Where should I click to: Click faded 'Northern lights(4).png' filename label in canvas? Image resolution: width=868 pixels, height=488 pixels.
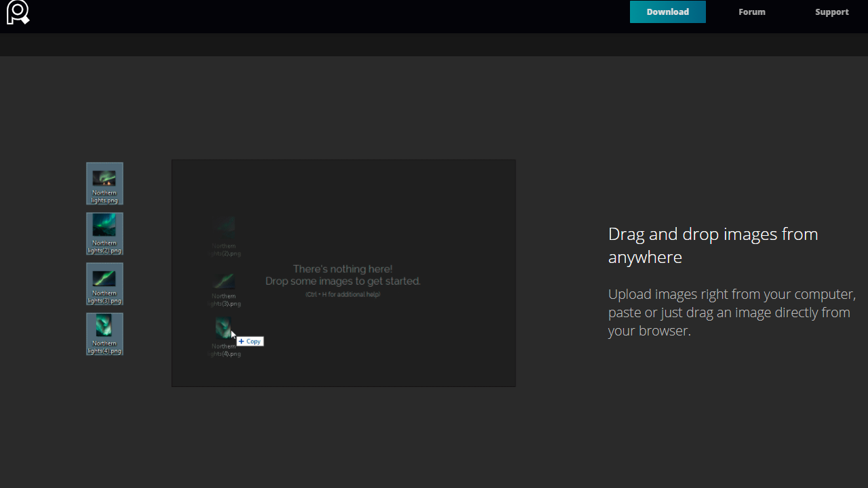point(224,350)
